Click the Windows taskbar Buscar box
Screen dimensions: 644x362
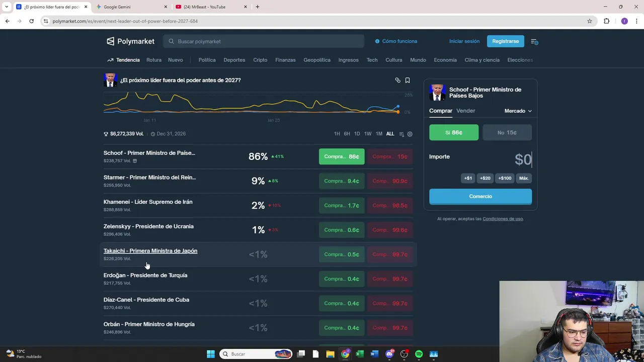[256, 354]
